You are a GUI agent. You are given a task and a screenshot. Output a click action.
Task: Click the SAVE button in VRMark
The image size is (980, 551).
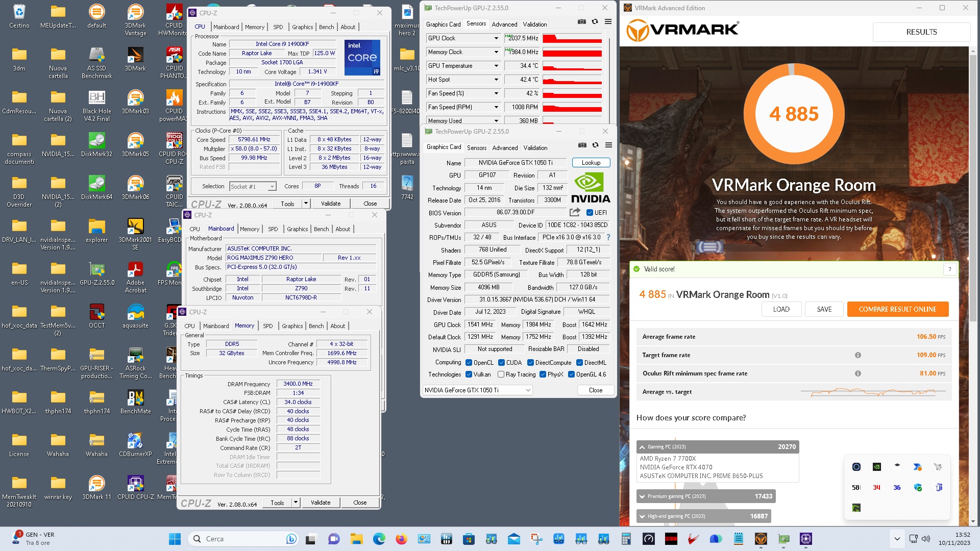[x=824, y=309]
